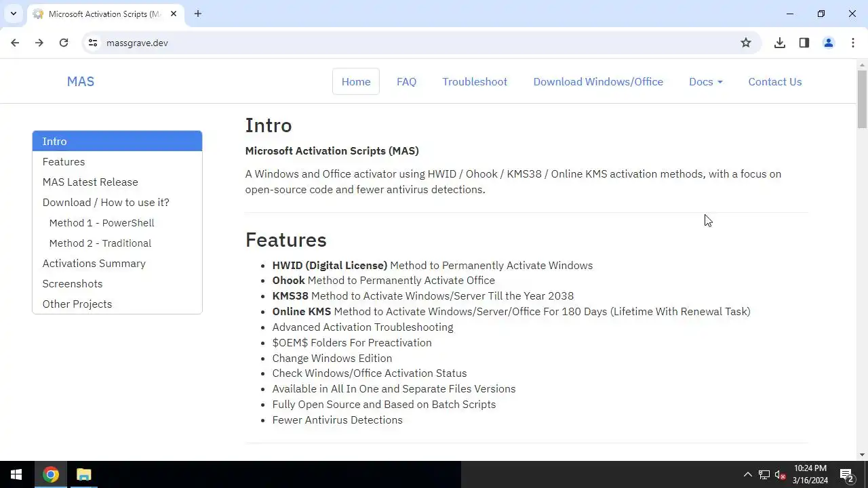Screen dimensions: 868x488
Task: Click 'Check Windows/Office Activation Status' list item
Action: [370, 373]
